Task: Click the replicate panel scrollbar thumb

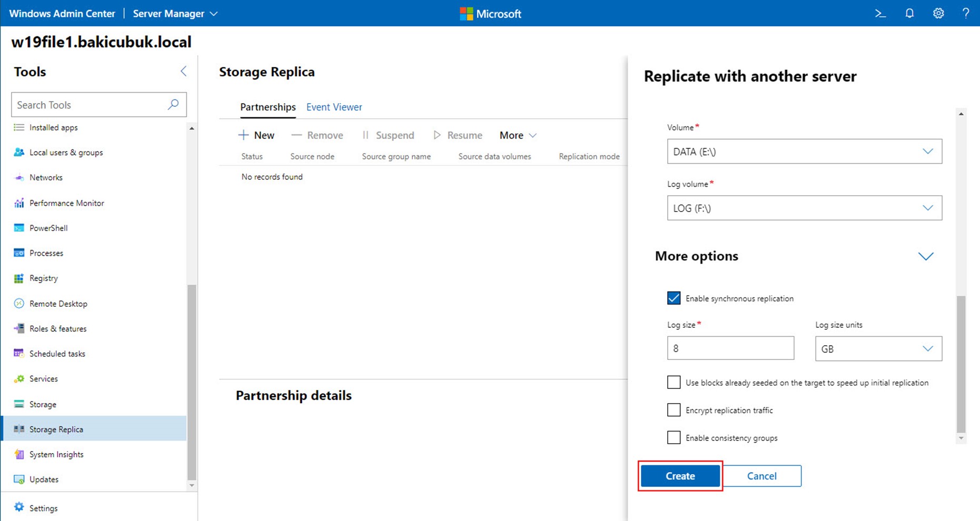Action: click(961, 364)
